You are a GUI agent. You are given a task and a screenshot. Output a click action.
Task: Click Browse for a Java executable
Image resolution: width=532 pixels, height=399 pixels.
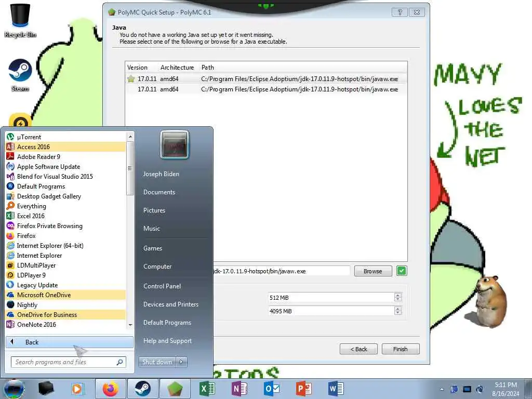pyautogui.click(x=373, y=271)
